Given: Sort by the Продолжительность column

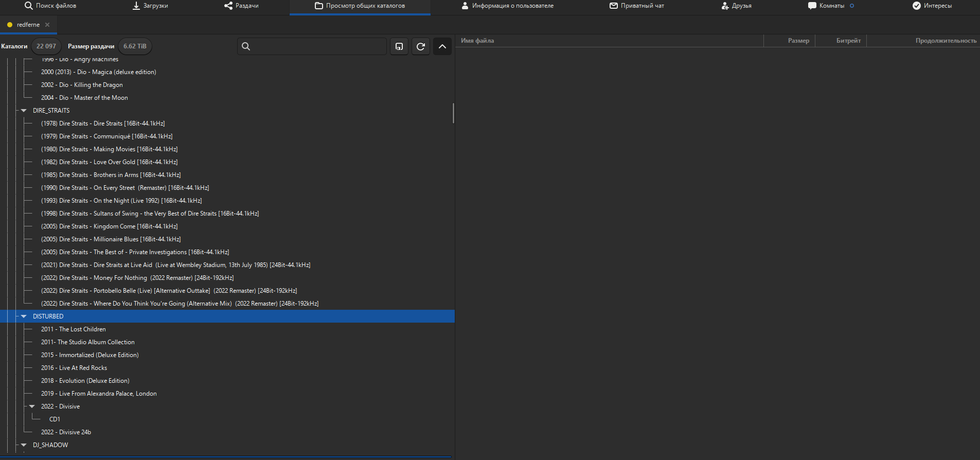Looking at the screenshot, I should click(946, 41).
